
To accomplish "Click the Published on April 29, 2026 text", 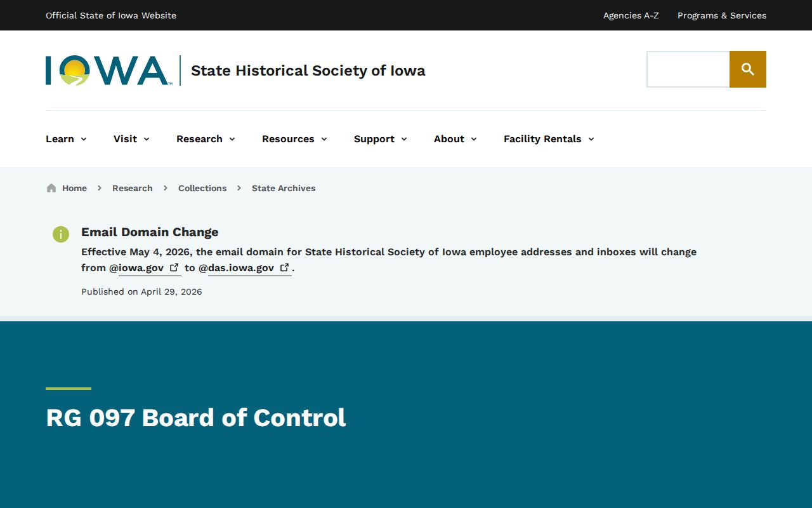I will (x=141, y=291).
